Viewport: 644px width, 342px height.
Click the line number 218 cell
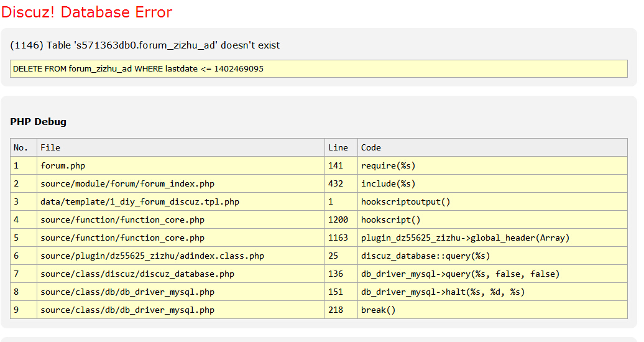[341, 310]
